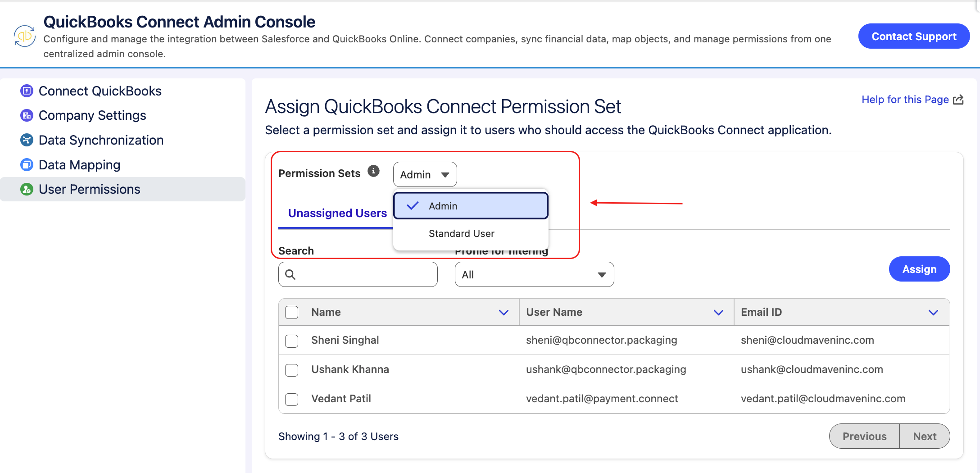Click the Connect QuickBooks sidebar icon
The width and height of the screenshot is (980, 473).
(27, 91)
